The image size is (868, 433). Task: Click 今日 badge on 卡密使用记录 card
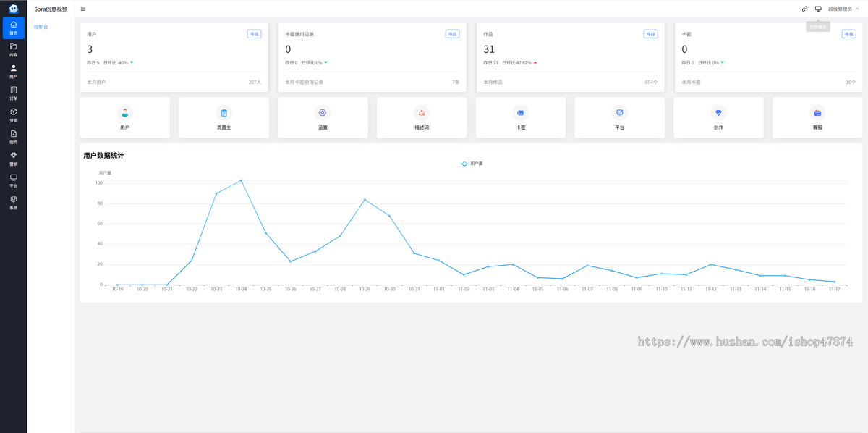pyautogui.click(x=452, y=34)
